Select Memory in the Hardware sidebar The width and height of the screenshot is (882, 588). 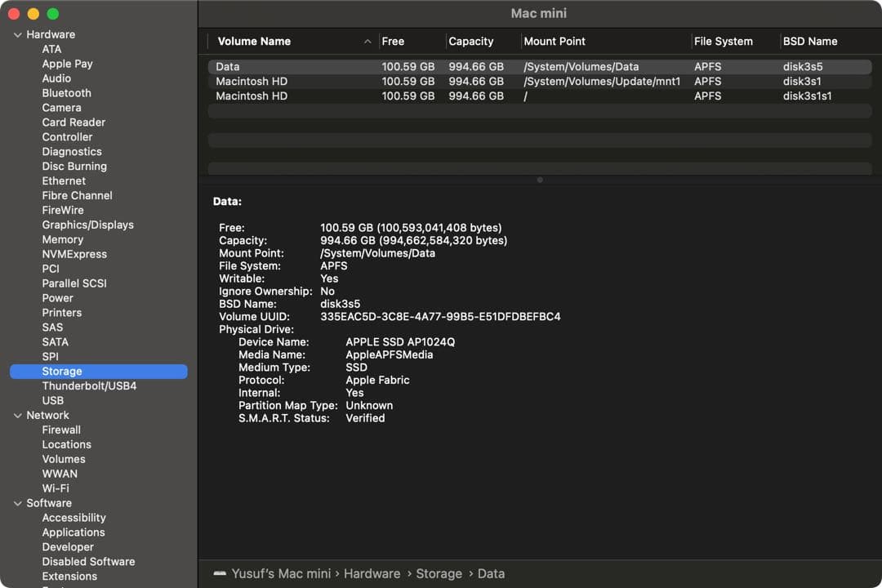click(61, 239)
